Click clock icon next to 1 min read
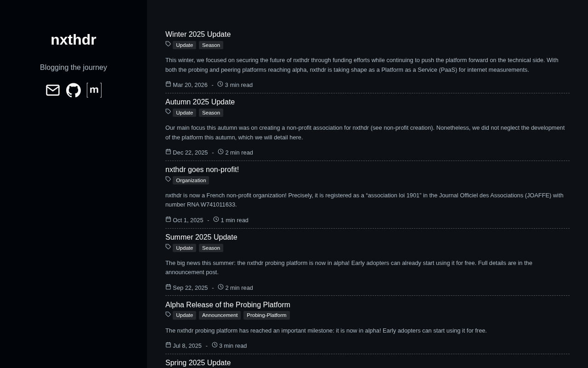Screen dimensions: 588x368 (x=216, y=219)
